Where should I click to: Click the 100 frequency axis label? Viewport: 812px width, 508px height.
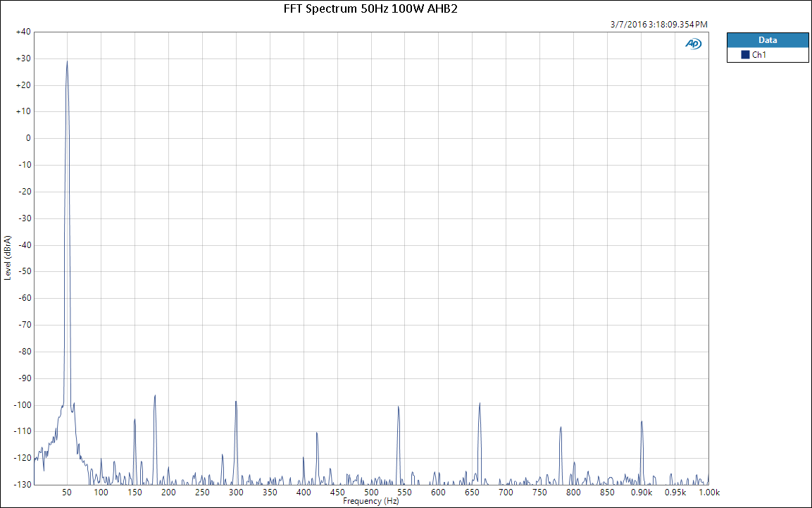pyautogui.click(x=101, y=492)
